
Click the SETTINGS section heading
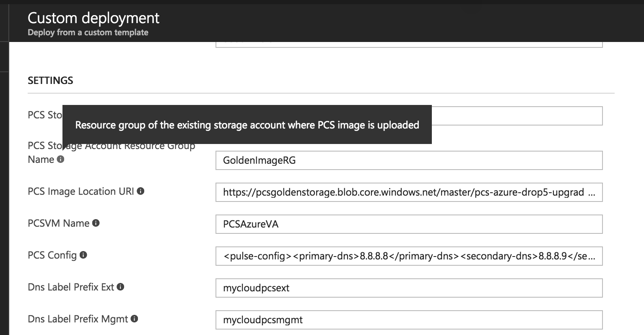point(50,81)
